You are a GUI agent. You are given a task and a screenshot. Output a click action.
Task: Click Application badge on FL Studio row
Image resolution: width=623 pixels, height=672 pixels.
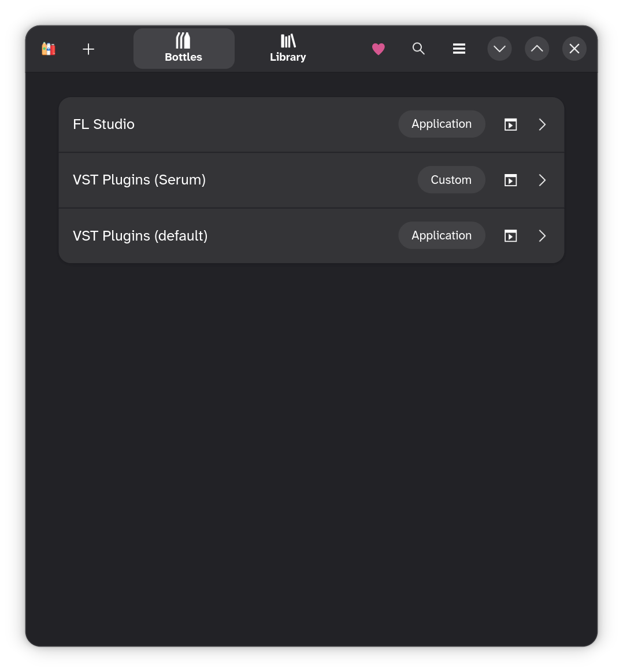442,124
